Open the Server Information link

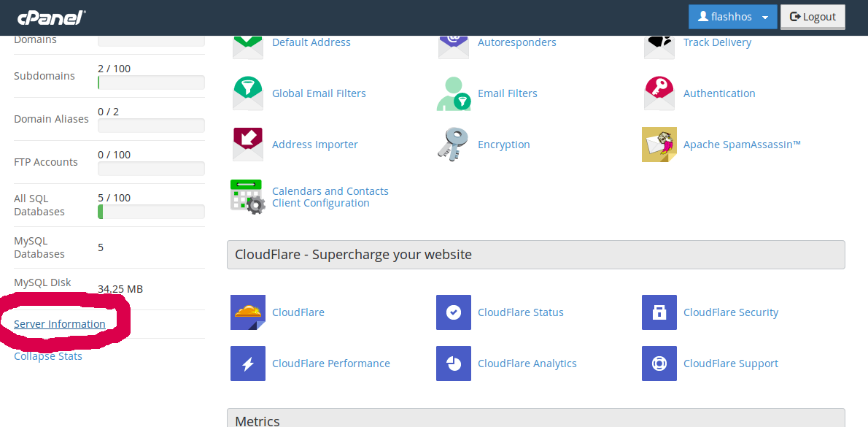tap(60, 324)
